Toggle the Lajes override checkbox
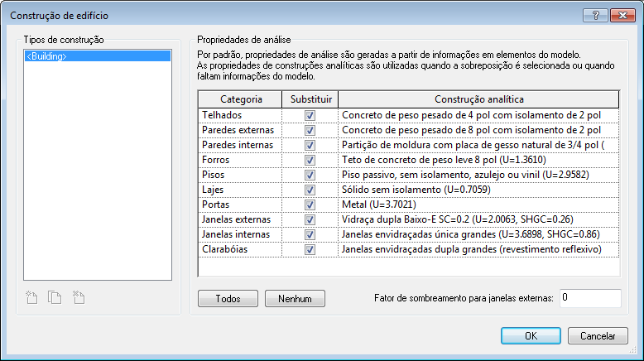 (x=310, y=190)
